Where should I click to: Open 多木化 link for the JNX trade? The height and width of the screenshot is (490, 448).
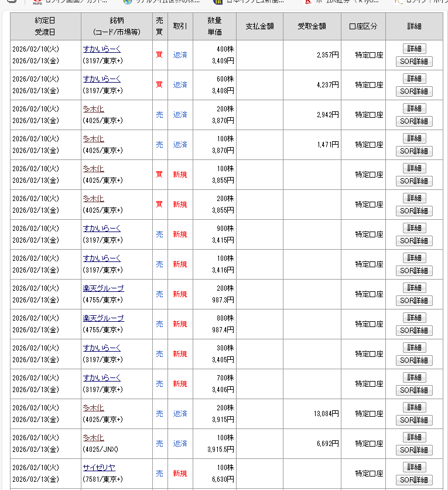pyautogui.click(x=93, y=438)
